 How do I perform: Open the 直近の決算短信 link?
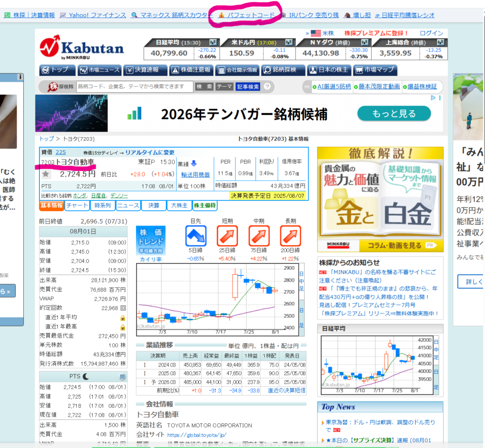pos(287,391)
